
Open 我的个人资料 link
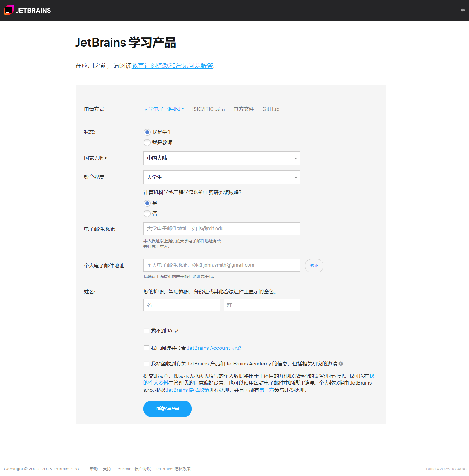coord(156,383)
